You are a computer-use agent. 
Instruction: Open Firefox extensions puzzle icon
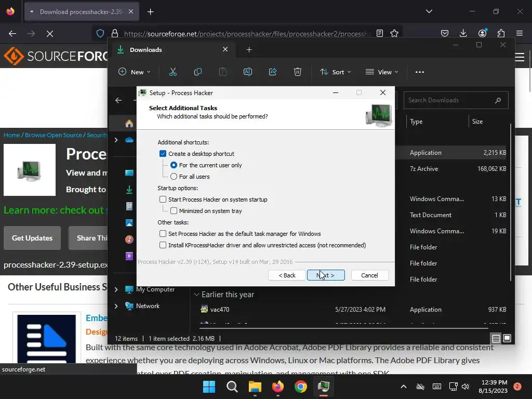501,33
